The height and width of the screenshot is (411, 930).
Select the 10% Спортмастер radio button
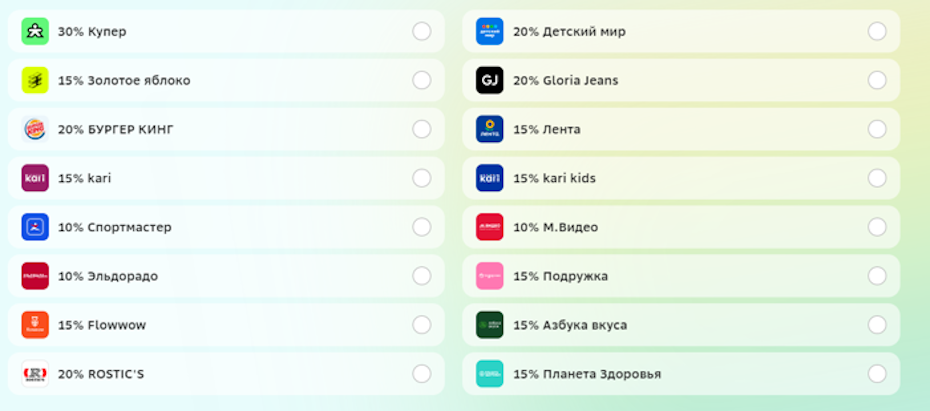tap(422, 227)
